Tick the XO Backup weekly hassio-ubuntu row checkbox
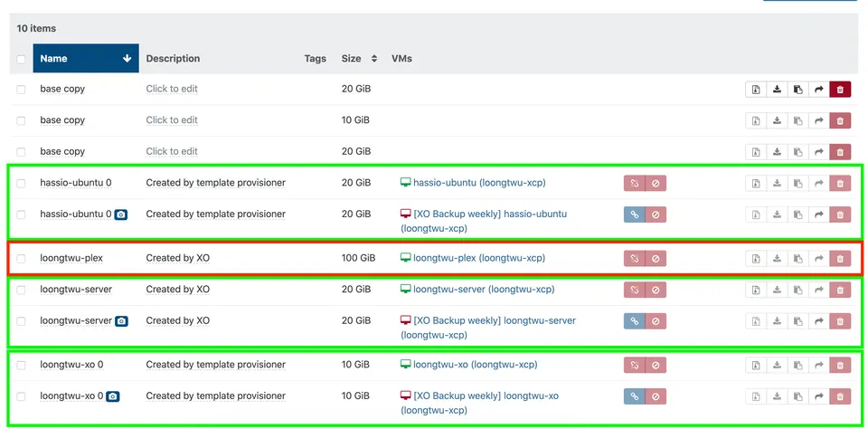The height and width of the screenshot is (429, 868). pos(21,214)
